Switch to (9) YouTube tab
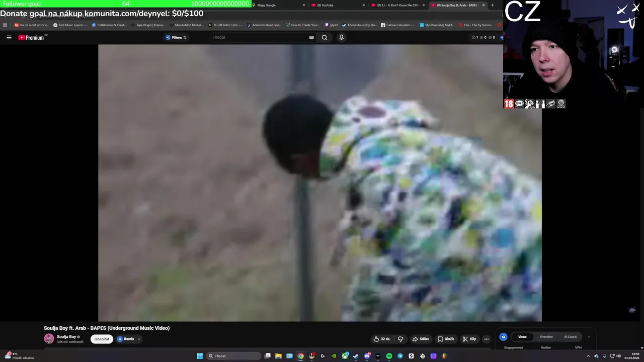The image size is (644, 362). click(337, 5)
